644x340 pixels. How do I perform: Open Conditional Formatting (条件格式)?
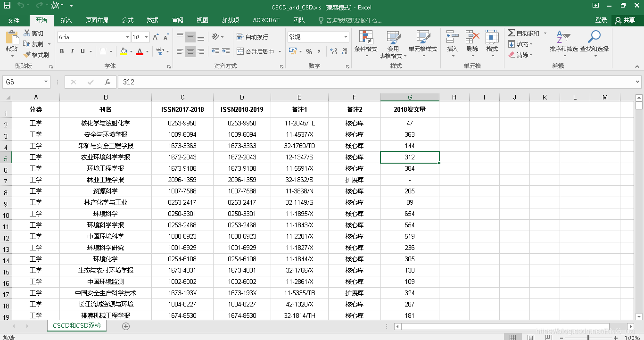tap(366, 44)
